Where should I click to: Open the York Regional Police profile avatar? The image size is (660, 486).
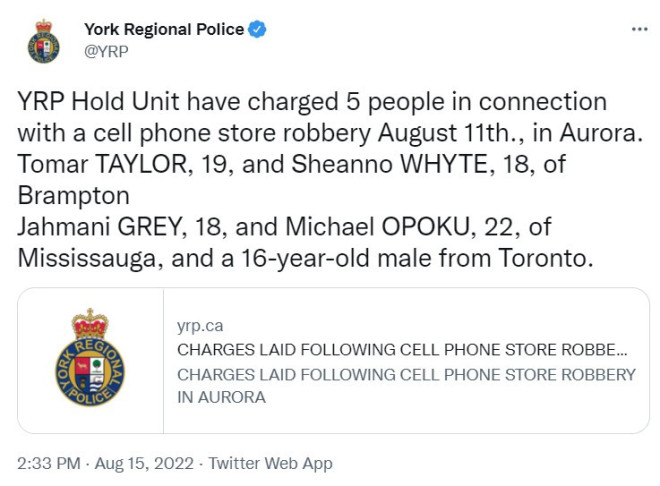point(43,41)
